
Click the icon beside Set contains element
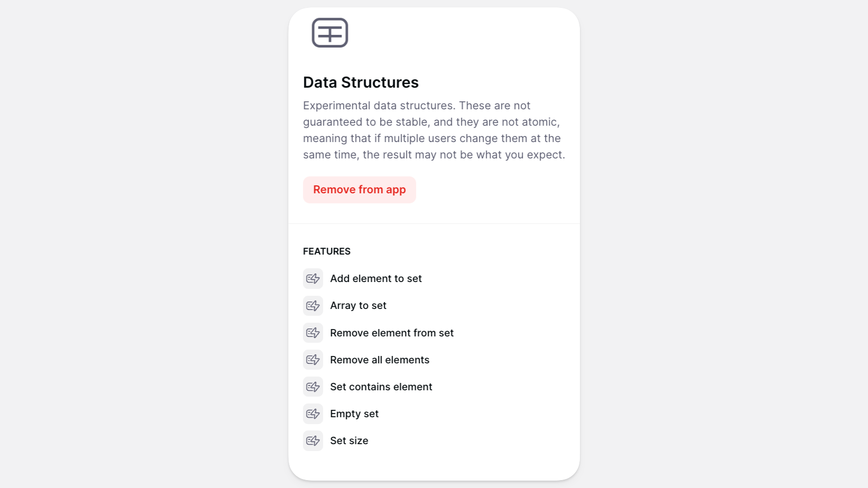[313, 387]
